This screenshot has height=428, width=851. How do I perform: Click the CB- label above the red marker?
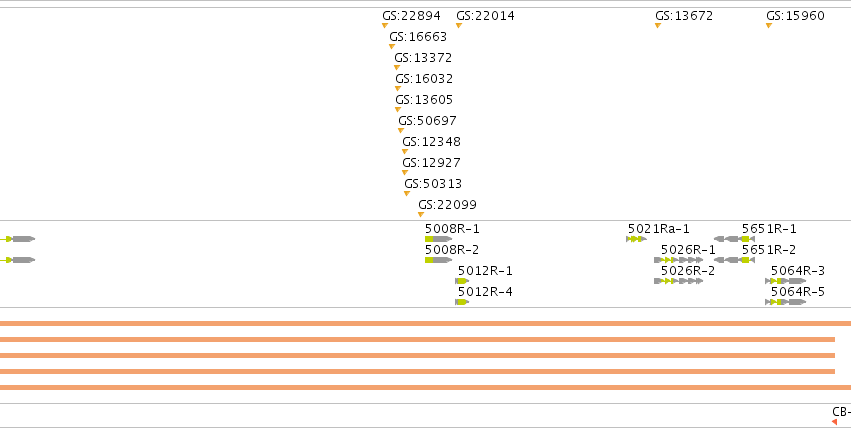tap(841, 412)
